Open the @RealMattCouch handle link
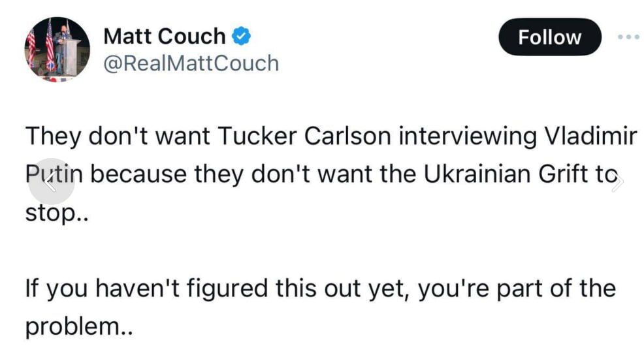The width and height of the screenshot is (644, 359). pos(191,63)
